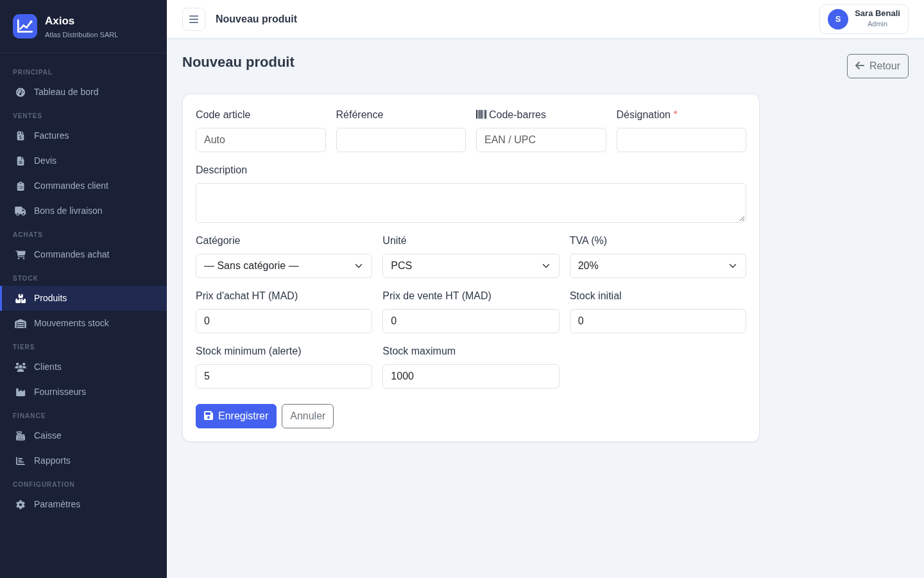Click the Devis document icon
This screenshot has height=578, width=924.
21,161
